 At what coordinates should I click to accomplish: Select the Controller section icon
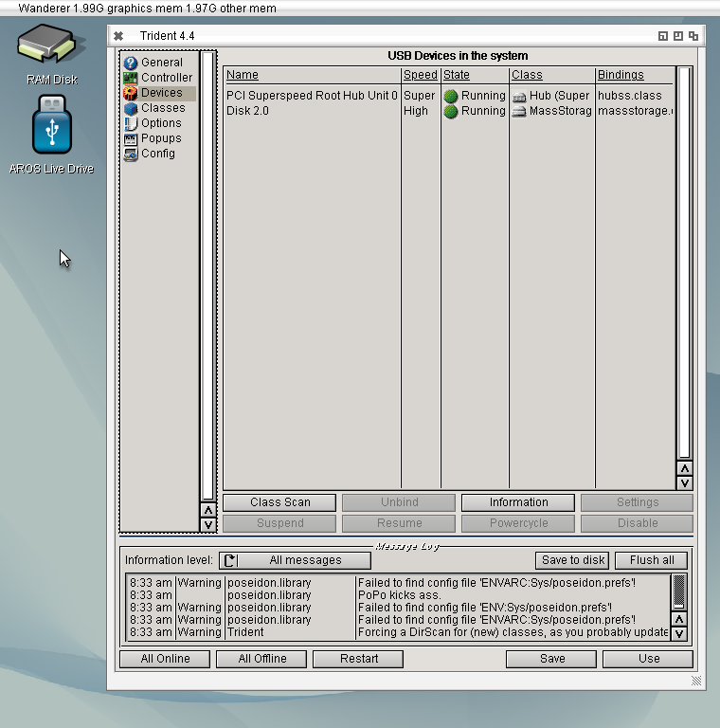click(x=131, y=78)
